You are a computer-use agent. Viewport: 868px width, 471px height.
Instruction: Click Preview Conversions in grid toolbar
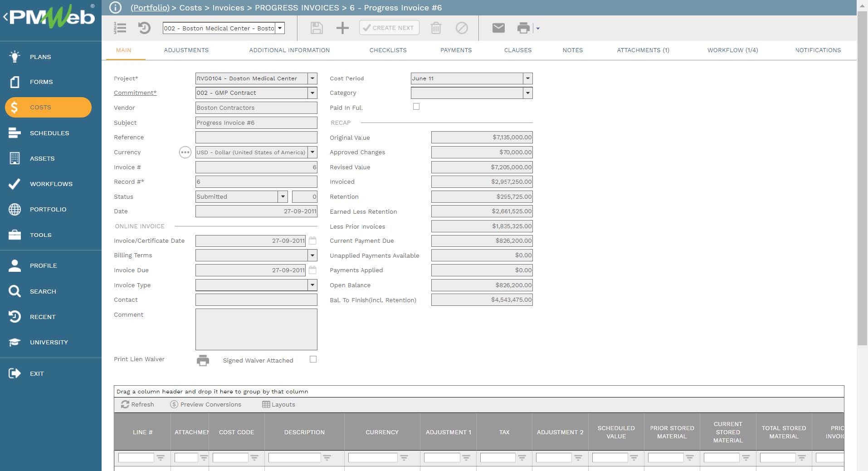pos(206,404)
